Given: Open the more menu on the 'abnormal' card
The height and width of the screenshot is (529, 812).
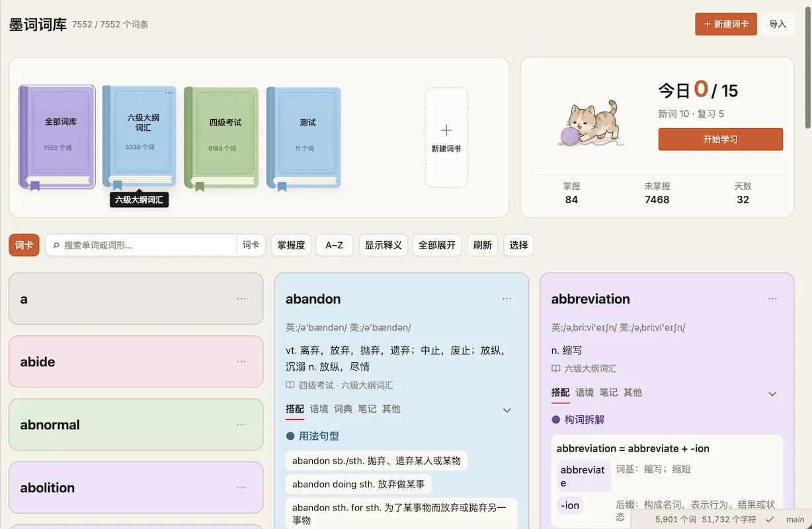Looking at the screenshot, I should pyautogui.click(x=241, y=425).
